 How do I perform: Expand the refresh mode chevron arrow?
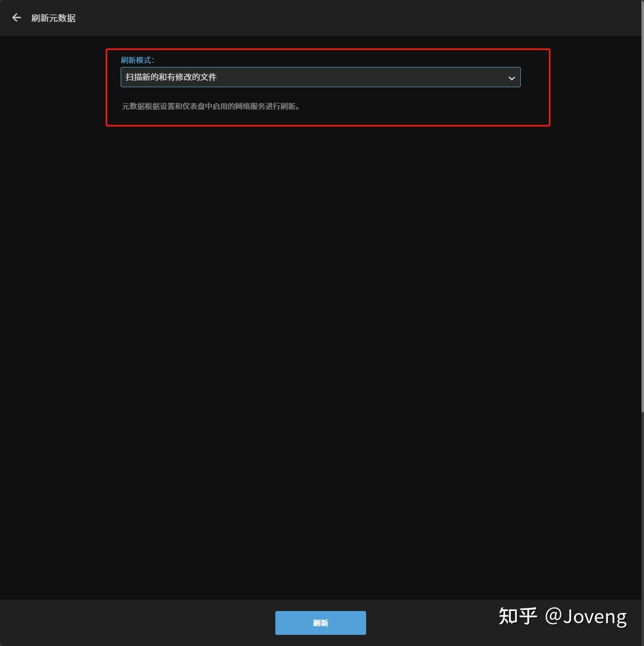click(512, 78)
